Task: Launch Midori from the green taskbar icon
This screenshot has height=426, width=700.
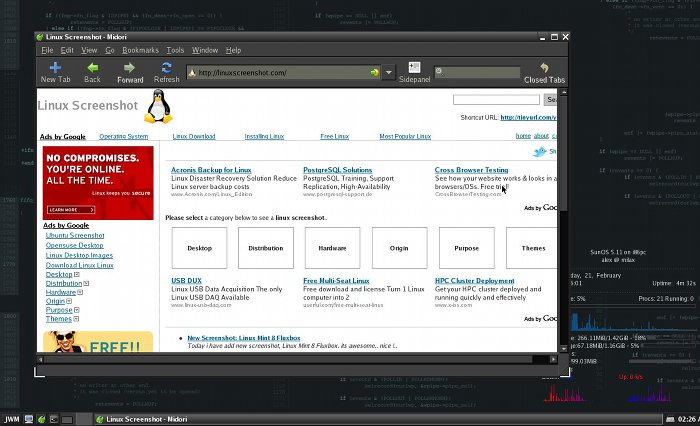Action: click(42, 419)
